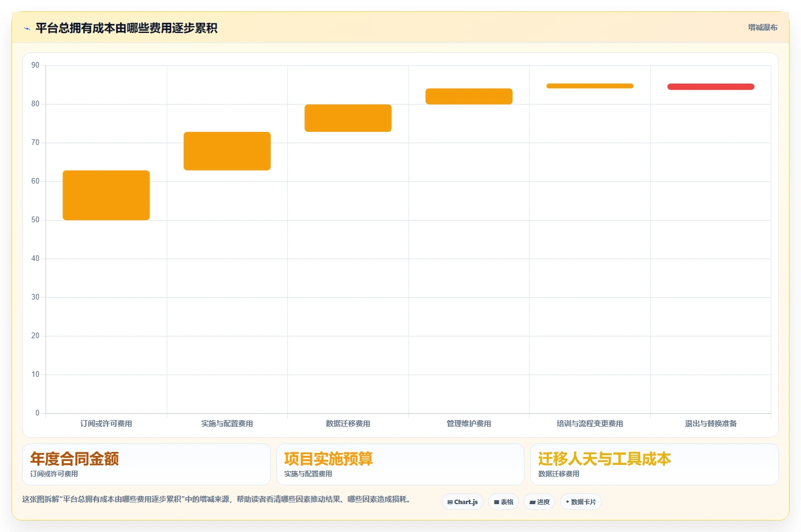Click the 订阅或许可费用 axis label

pos(106,423)
